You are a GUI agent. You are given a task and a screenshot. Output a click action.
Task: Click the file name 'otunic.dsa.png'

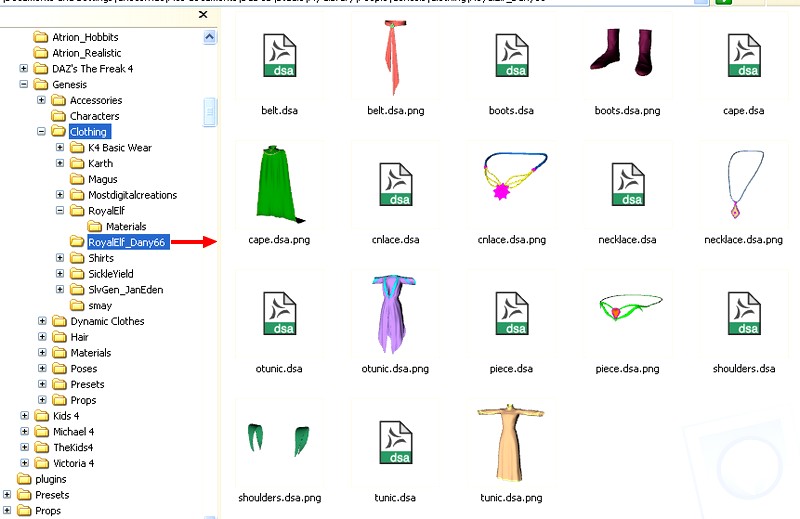click(395, 368)
